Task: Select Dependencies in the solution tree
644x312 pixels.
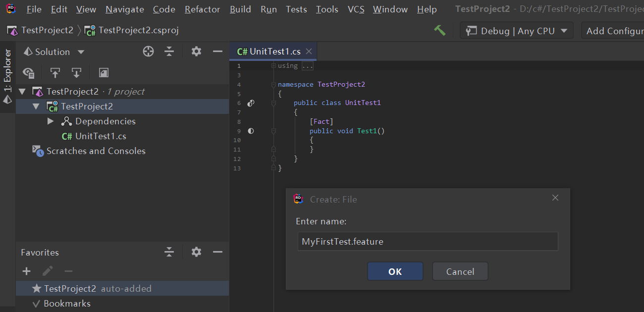Action: 122,121
